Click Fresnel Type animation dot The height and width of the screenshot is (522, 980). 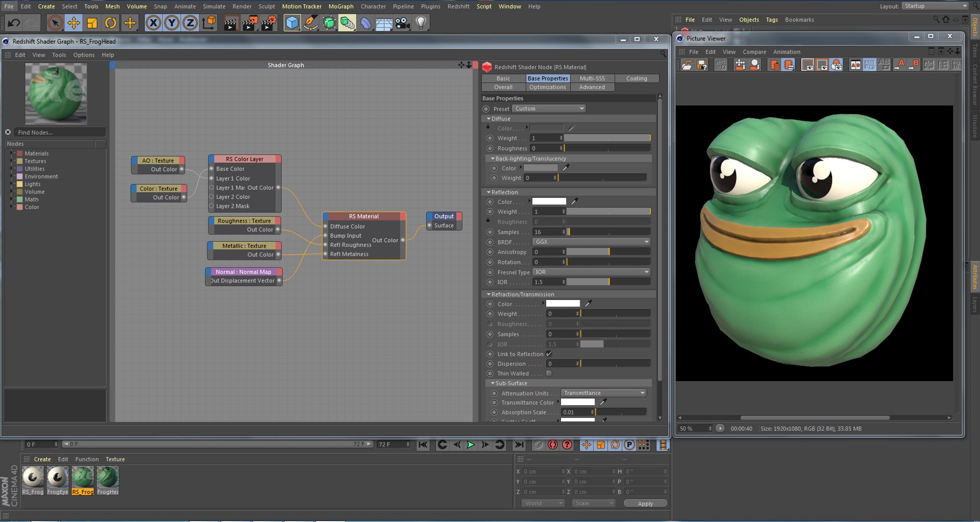491,272
